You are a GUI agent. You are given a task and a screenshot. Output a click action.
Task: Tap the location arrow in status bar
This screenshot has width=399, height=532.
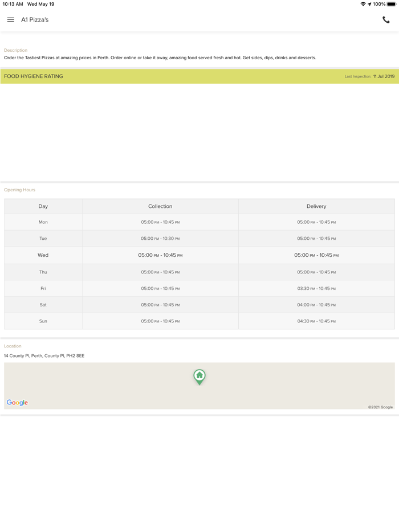pyautogui.click(x=369, y=4)
